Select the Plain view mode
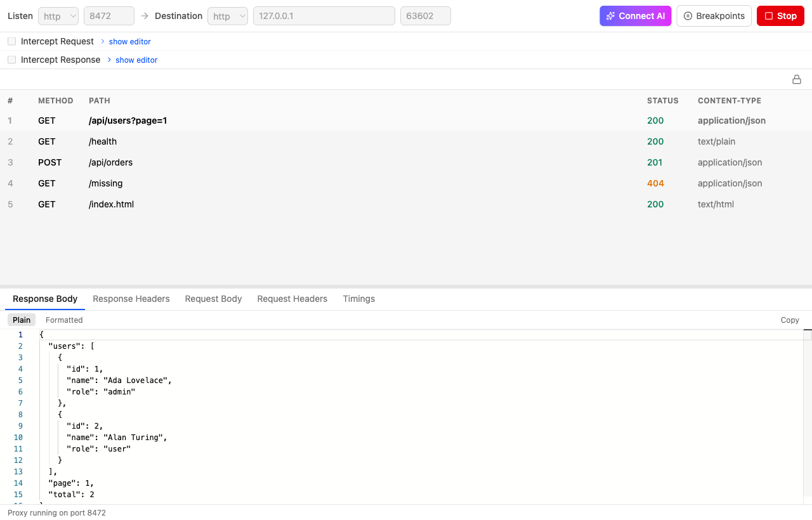Viewport: 812px width, 520px height. tap(22, 320)
